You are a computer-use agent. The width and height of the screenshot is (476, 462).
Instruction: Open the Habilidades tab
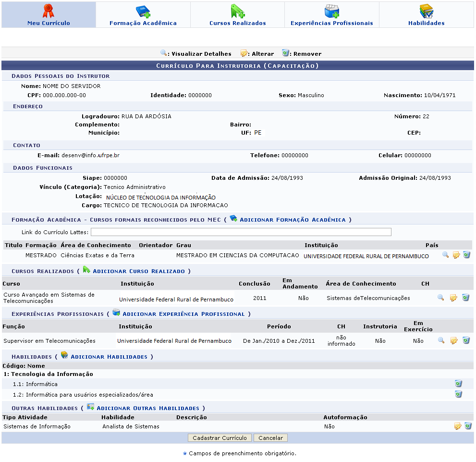click(426, 15)
